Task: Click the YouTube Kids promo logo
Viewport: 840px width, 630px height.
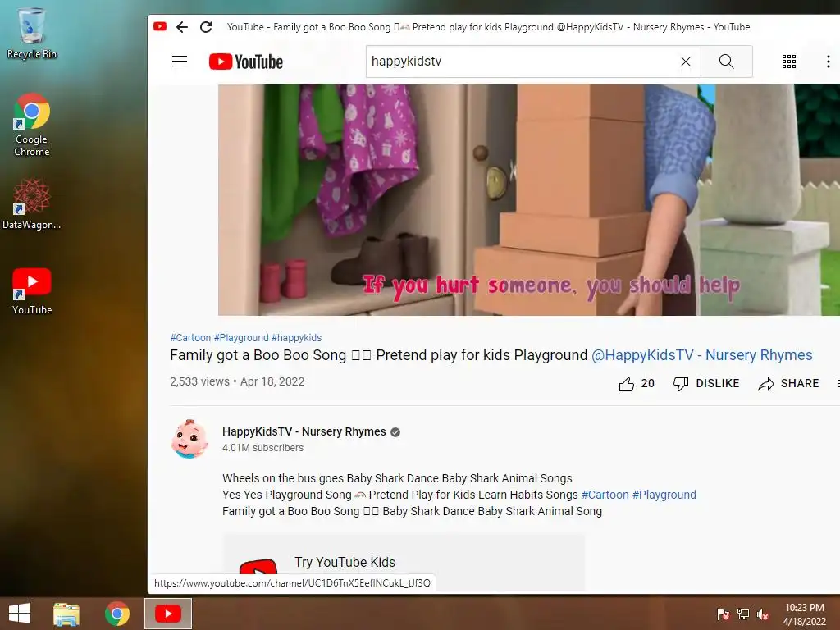Action: (258, 567)
